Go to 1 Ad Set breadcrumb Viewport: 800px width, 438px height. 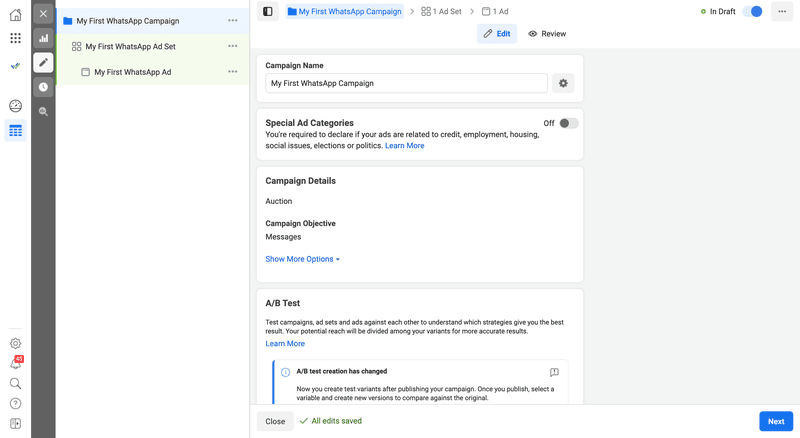tap(441, 11)
